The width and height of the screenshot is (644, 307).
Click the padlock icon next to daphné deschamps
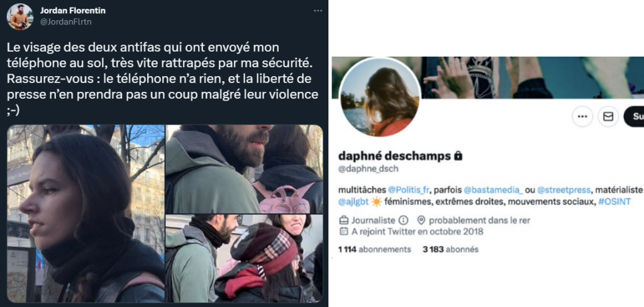(x=458, y=157)
